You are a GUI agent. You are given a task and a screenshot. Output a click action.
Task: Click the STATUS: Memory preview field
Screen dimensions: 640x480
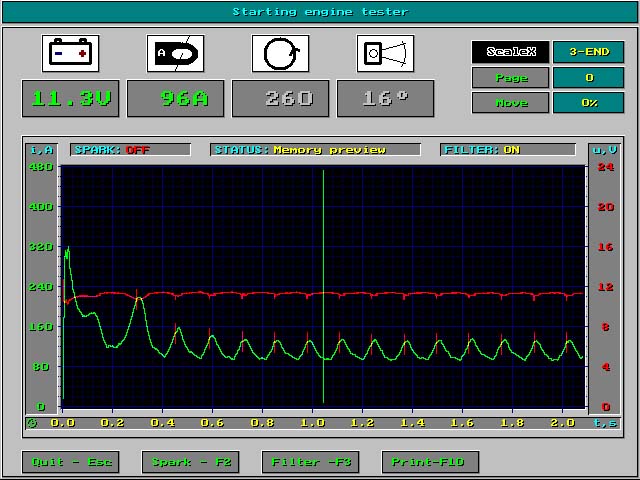coord(316,150)
